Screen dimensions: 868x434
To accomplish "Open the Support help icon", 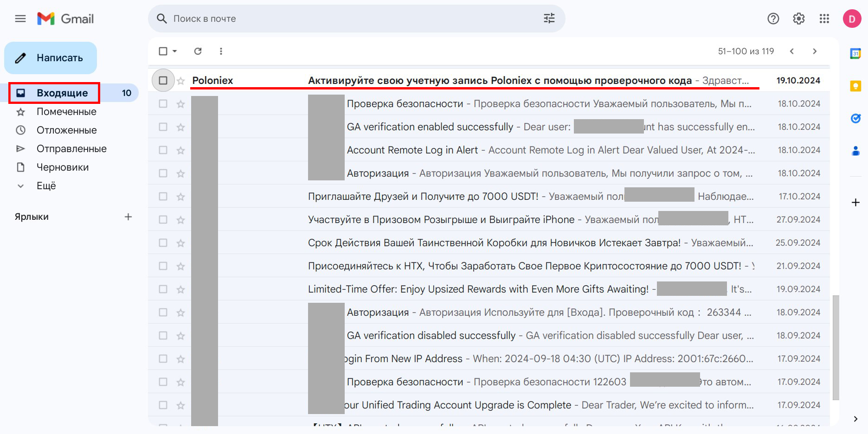I will coord(773,19).
